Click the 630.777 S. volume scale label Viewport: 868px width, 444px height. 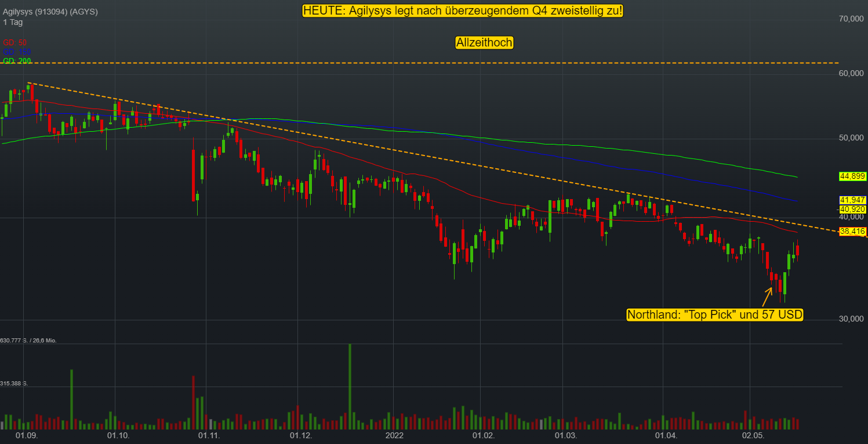pos(28,341)
